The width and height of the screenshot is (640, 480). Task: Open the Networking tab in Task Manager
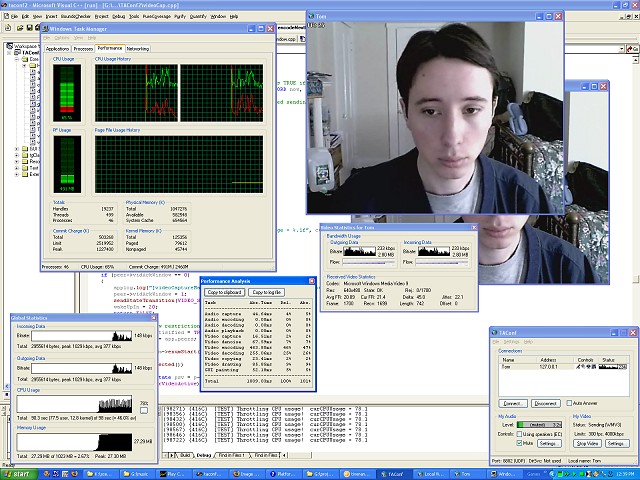click(x=138, y=49)
